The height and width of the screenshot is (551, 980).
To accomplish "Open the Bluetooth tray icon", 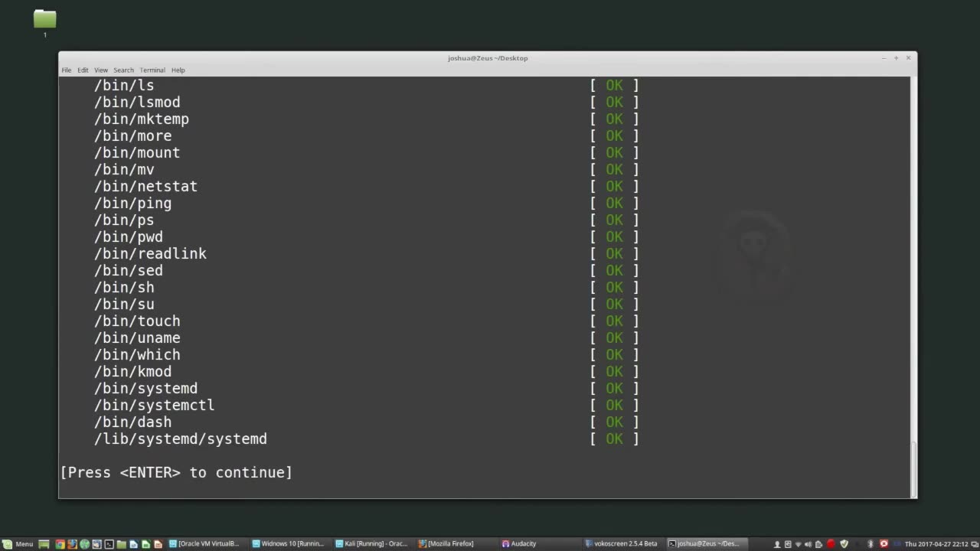I will pyautogui.click(x=870, y=543).
